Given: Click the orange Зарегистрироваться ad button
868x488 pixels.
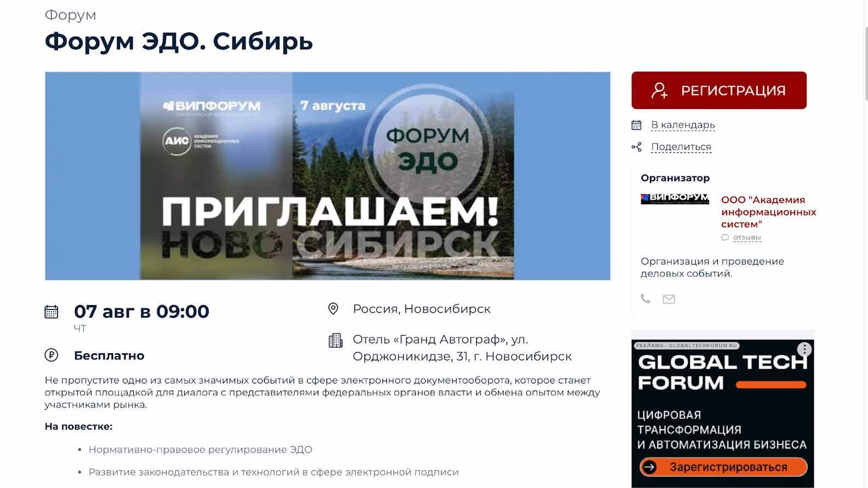Looking at the screenshot, I should [x=723, y=467].
